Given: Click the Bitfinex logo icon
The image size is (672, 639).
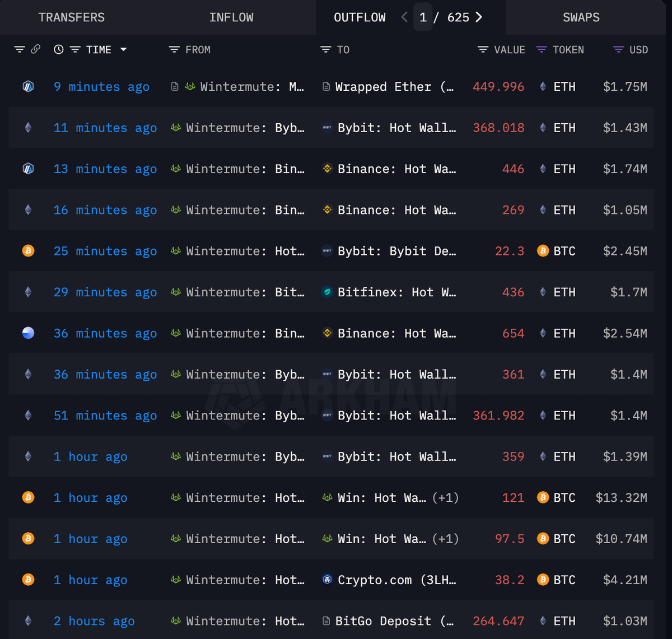Looking at the screenshot, I should [x=328, y=292].
